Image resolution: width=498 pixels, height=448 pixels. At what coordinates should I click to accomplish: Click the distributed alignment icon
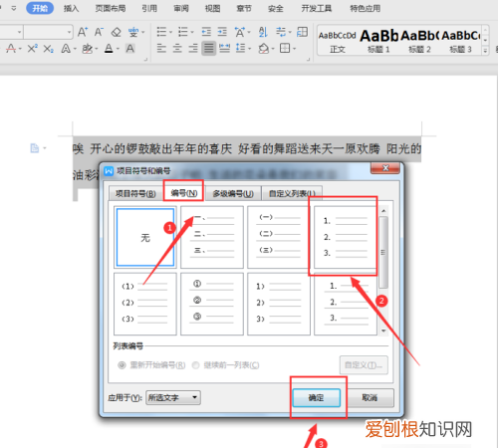click(225, 49)
